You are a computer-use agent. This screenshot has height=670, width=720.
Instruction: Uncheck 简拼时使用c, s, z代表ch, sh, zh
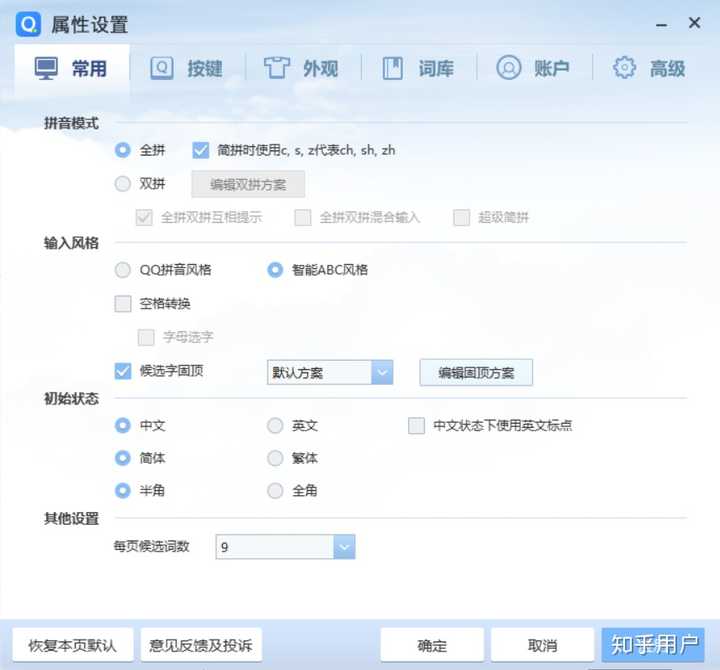201,150
